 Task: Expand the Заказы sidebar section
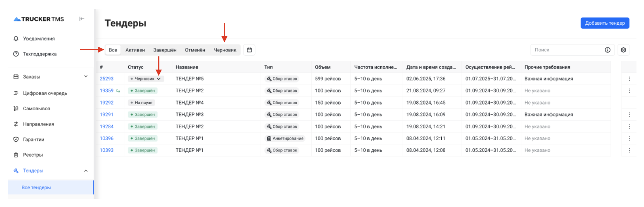86,76
